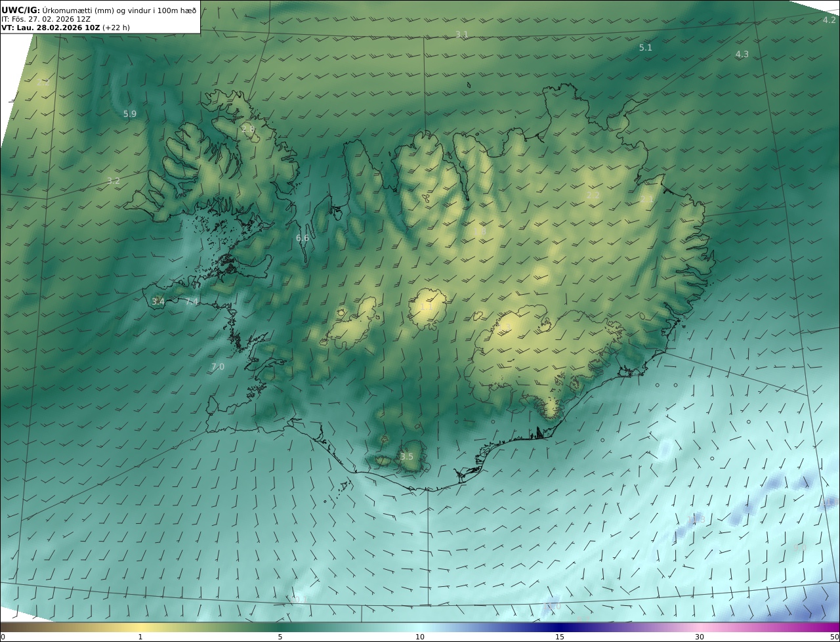The image size is (840, 642).
Task: Click the color scale label 0
Action: point(3,637)
